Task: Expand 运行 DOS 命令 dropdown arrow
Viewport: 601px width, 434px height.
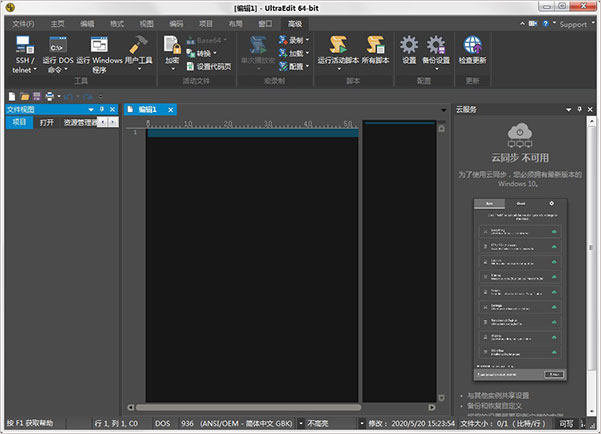Action: (x=66, y=69)
